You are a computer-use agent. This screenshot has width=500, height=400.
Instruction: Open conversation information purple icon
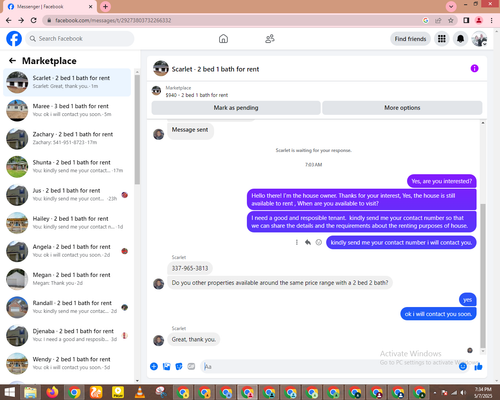tap(474, 68)
